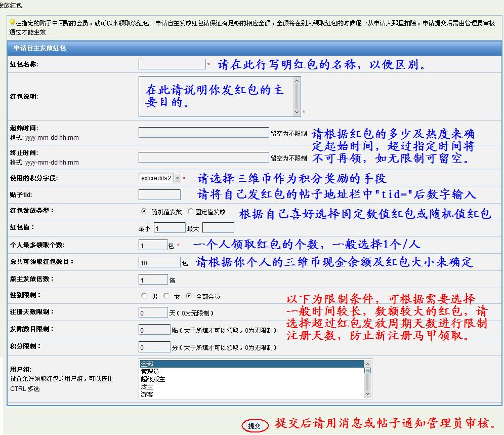Viewport: 504px width, 435px height.
Task: Focus the 起始时间 input field
Action: pyautogui.click(x=203, y=132)
